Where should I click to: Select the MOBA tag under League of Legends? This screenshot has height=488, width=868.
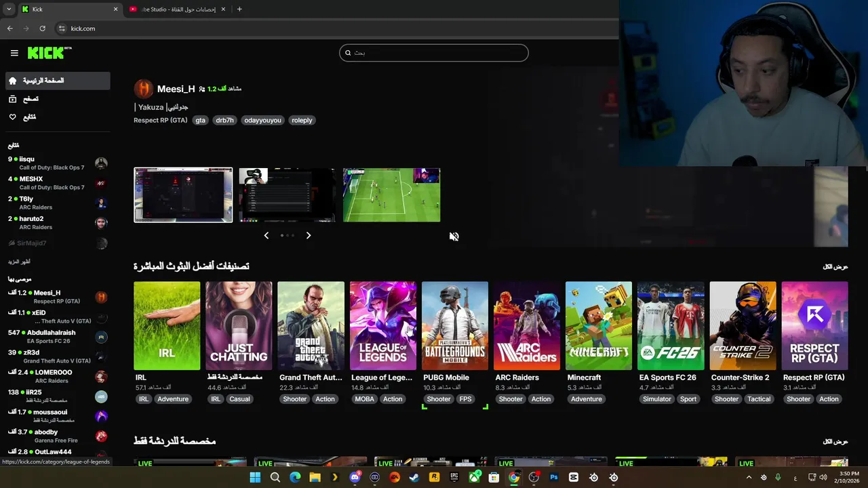point(365,399)
